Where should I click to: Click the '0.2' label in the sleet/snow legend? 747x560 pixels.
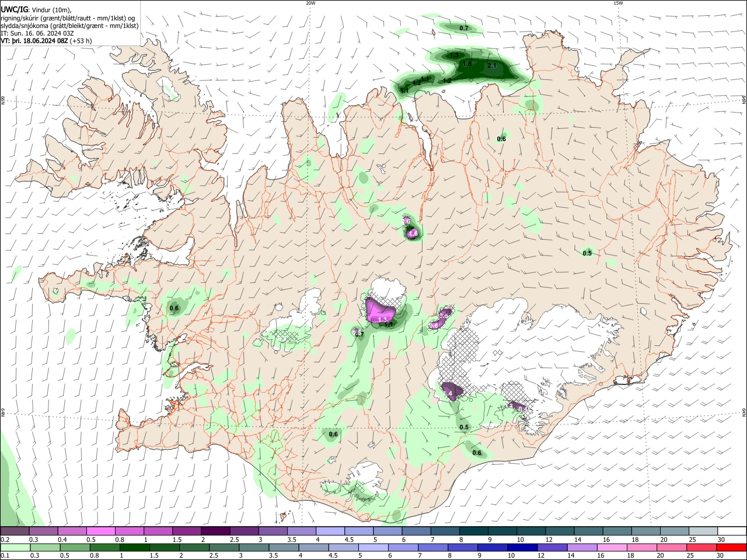pos(5,540)
